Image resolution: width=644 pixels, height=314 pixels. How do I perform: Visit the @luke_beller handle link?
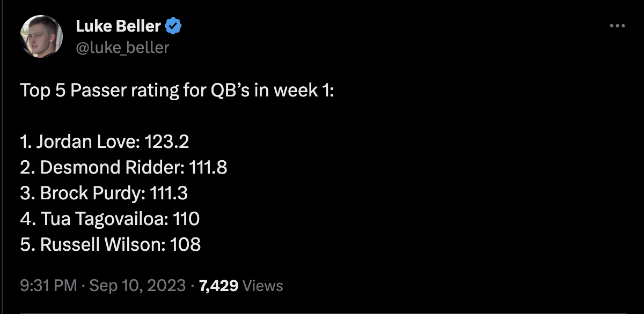pos(122,48)
